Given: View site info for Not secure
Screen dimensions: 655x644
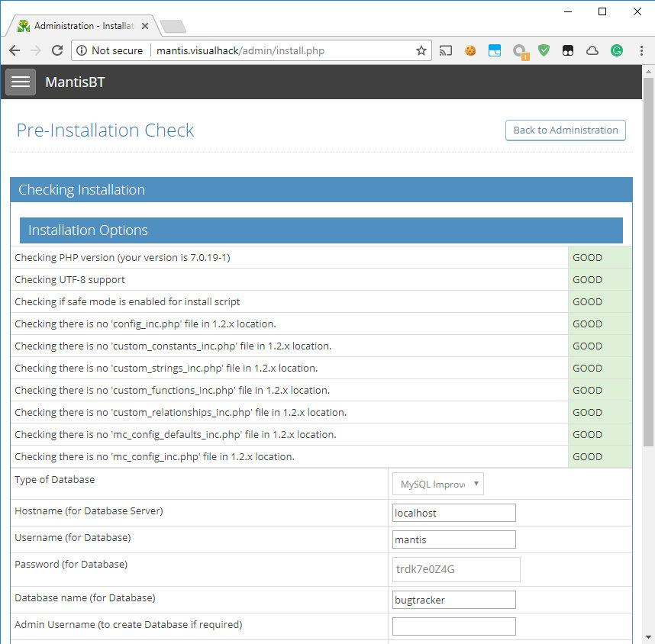Looking at the screenshot, I should click(x=110, y=50).
